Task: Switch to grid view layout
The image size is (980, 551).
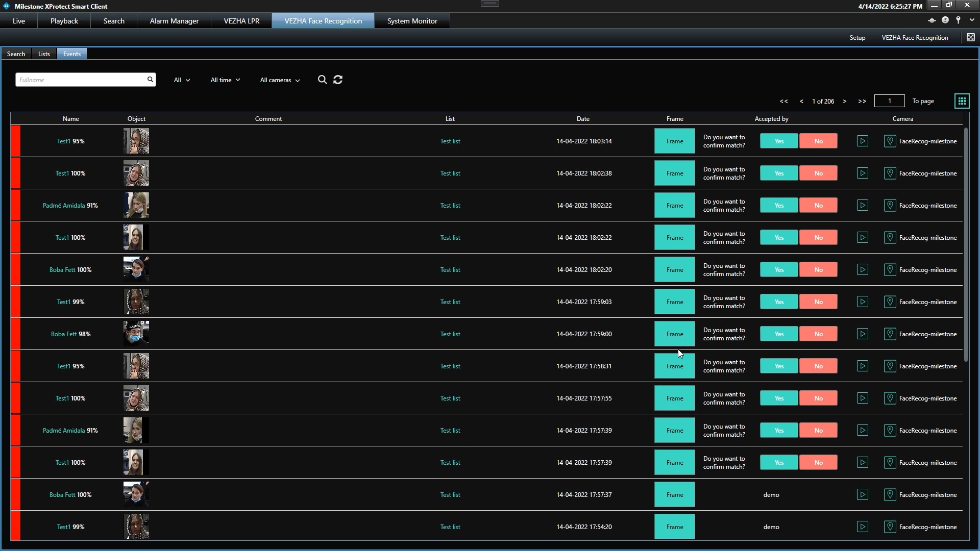Action: point(962,101)
